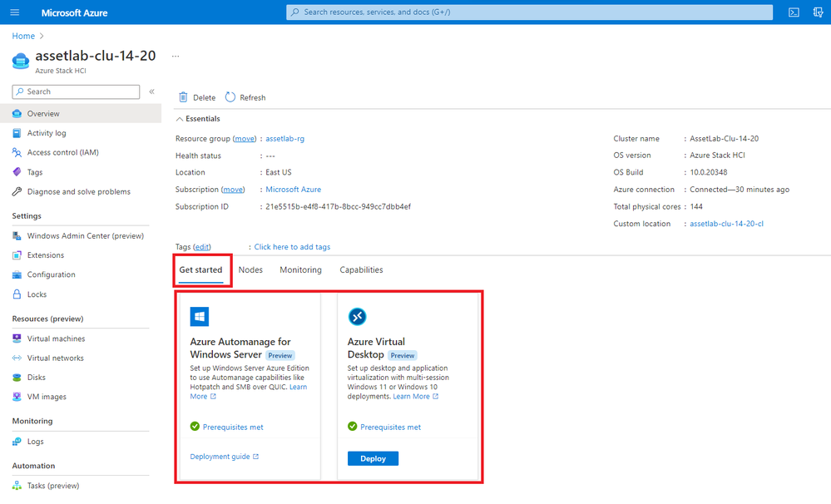This screenshot has width=831, height=504.
Task: Click the Location value East US
Action: (x=278, y=172)
